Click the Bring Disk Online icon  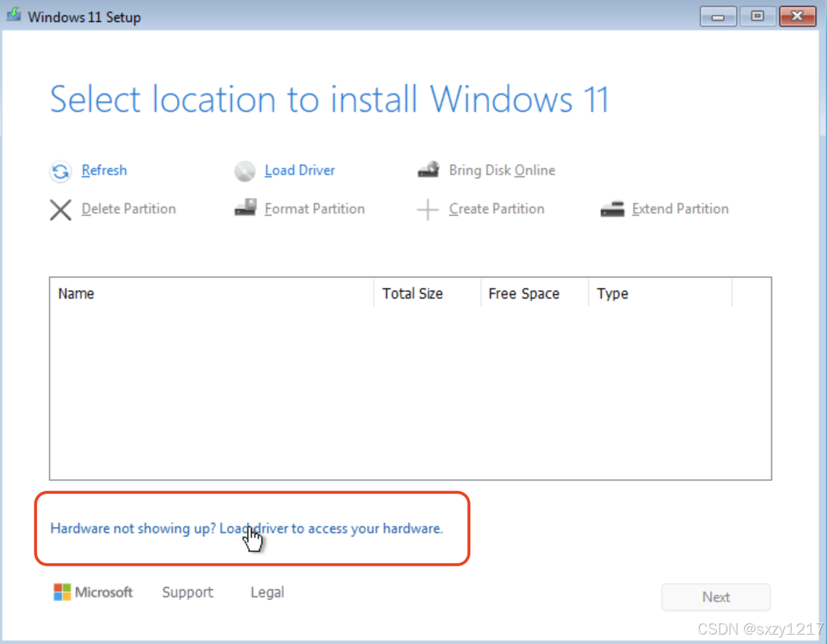tap(429, 169)
